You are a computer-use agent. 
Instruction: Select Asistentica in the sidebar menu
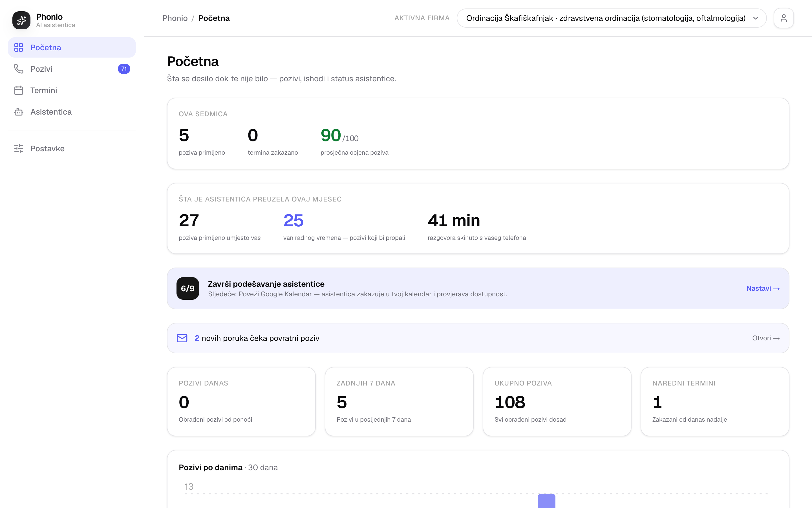point(72,112)
